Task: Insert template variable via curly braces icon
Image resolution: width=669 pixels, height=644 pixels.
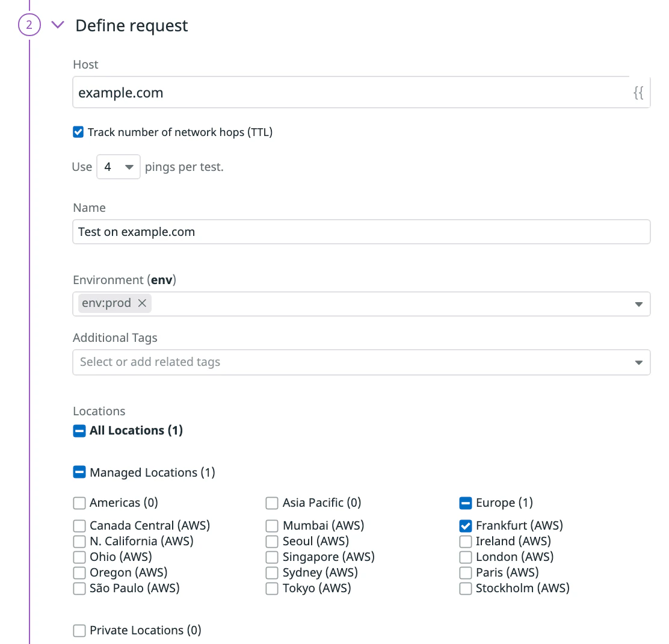Action: click(x=638, y=93)
